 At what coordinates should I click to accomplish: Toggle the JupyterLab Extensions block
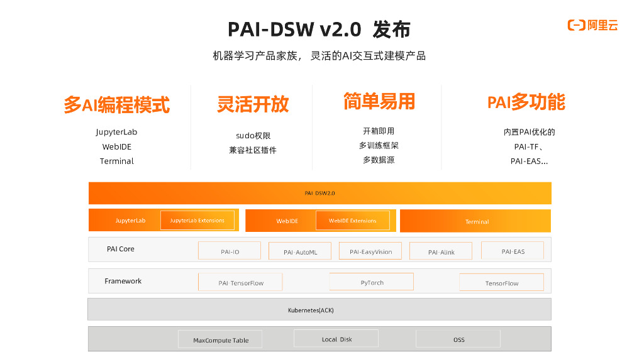(x=197, y=221)
